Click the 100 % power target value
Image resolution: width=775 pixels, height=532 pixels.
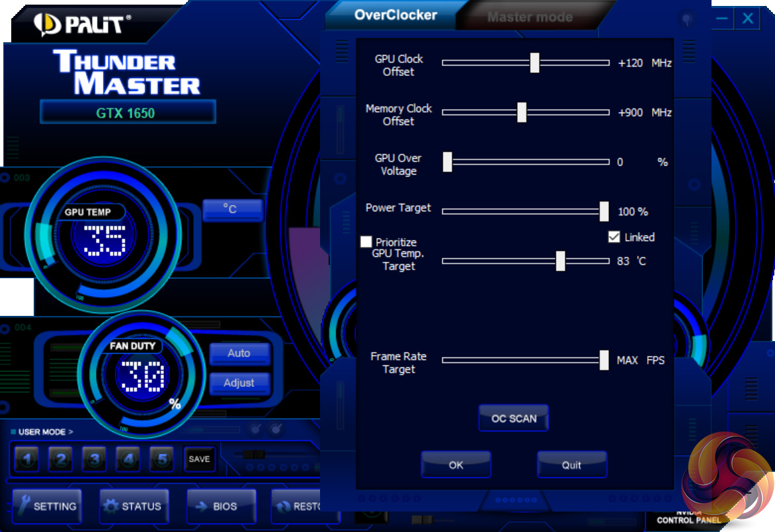[x=633, y=212]
